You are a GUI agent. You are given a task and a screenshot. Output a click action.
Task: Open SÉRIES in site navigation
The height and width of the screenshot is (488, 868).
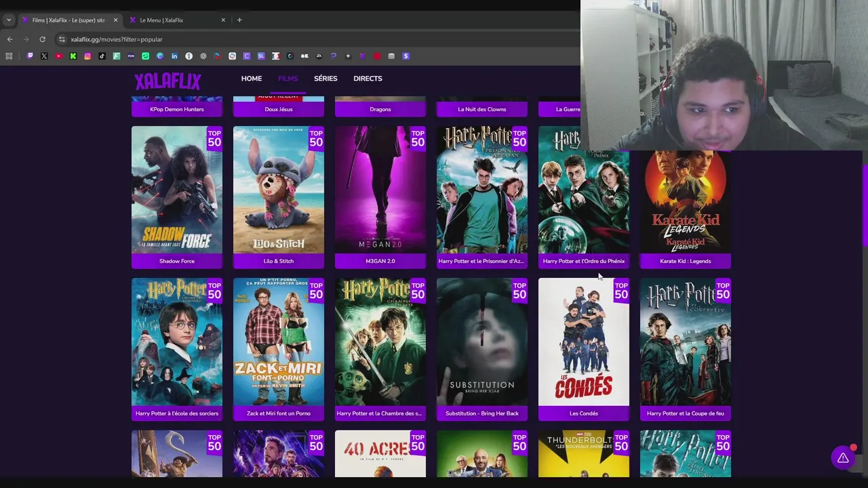325,79
